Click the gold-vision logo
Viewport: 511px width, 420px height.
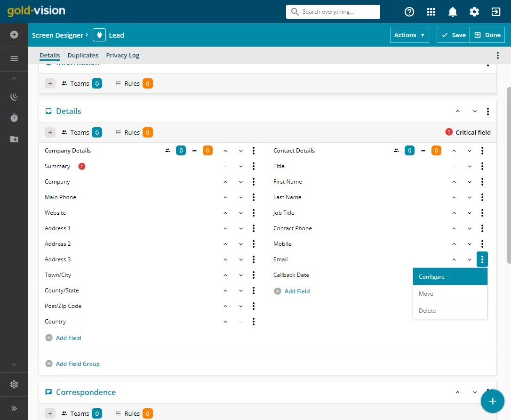36,11
